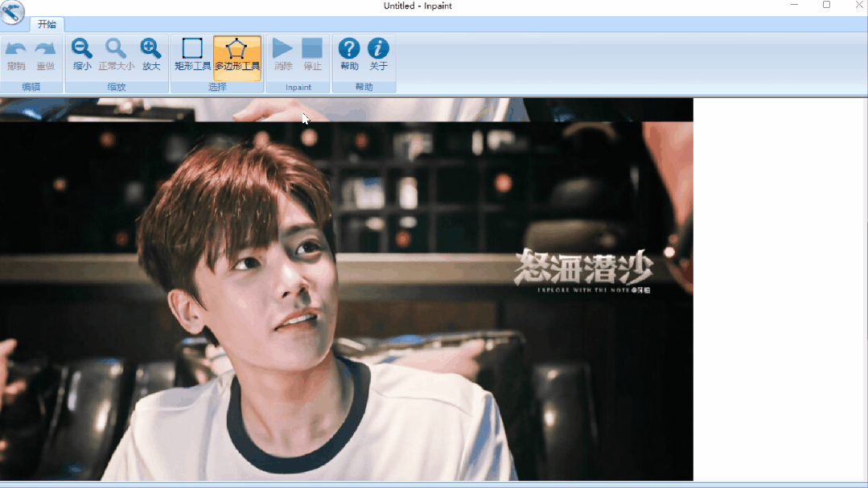Click the image canvas showing the photo

347,289
